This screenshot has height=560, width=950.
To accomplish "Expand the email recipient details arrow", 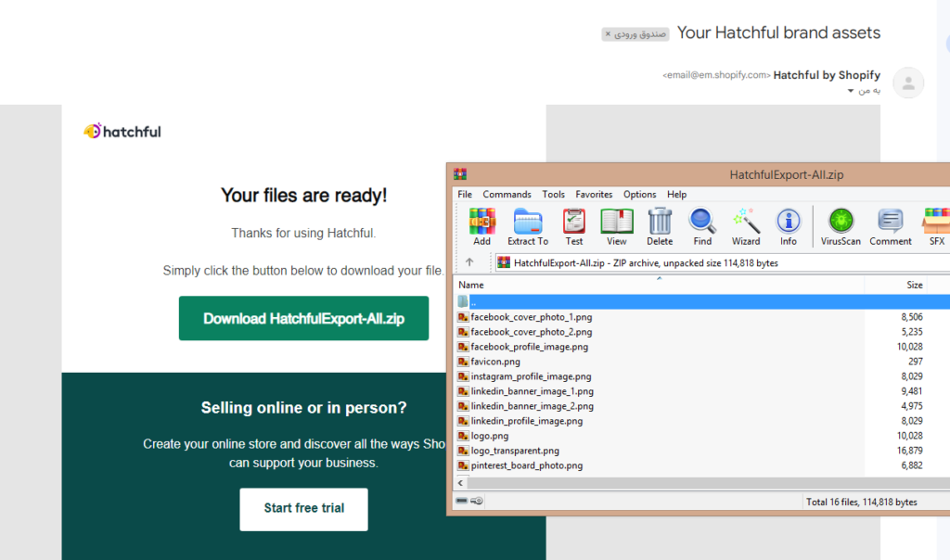I will [x=852, y=91].
